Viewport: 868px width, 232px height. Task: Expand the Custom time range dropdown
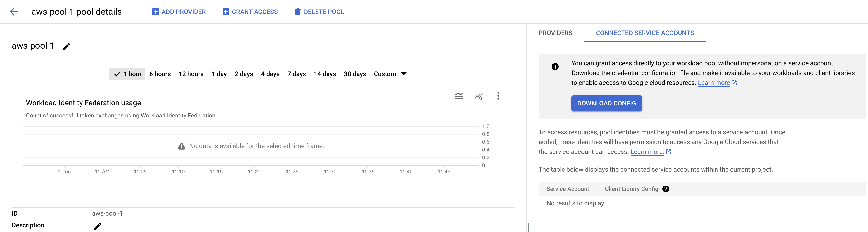click(x=390, y=74)
